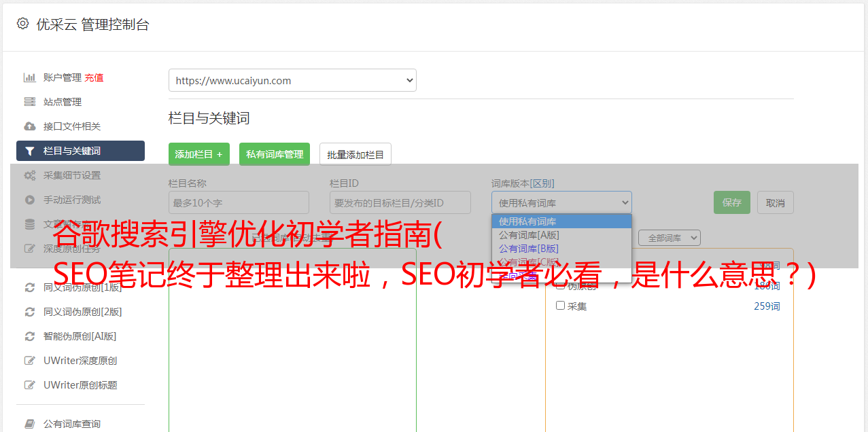Image resolution: width=868 pixels, height=432 pixels.
Task: Tick the 采集 checkbox
Action: click(561, 306)
